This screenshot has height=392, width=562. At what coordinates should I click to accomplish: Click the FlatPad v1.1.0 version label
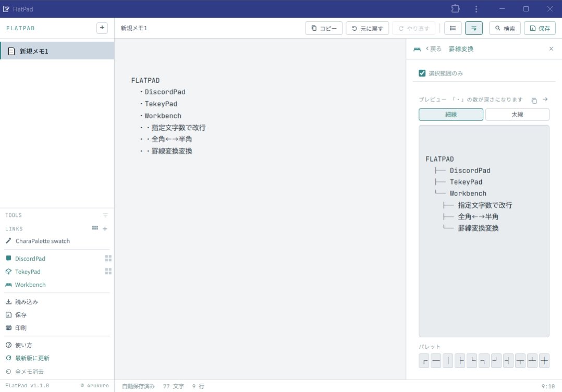coord(27,386)
